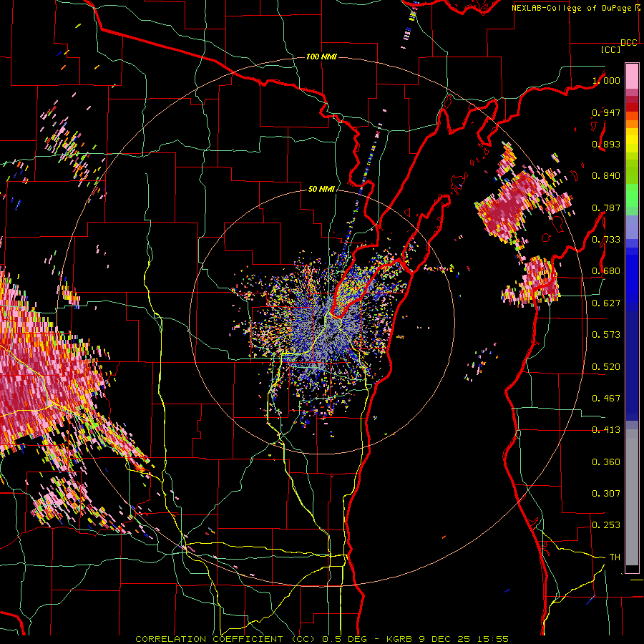Click the 50 NMI range ring label
The height and width of the screenshot is (644, 644).
point(321,190)
